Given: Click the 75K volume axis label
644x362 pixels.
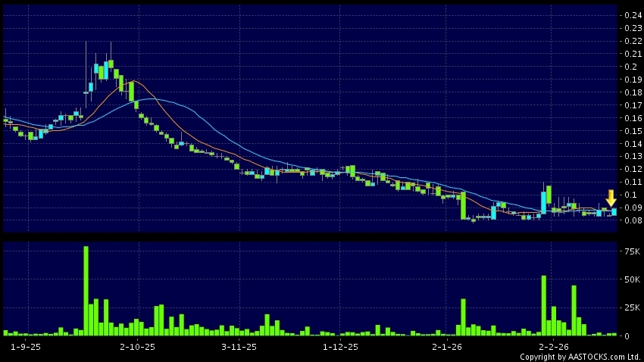Looking at the screenshot, I should click(x=630, y=251).
